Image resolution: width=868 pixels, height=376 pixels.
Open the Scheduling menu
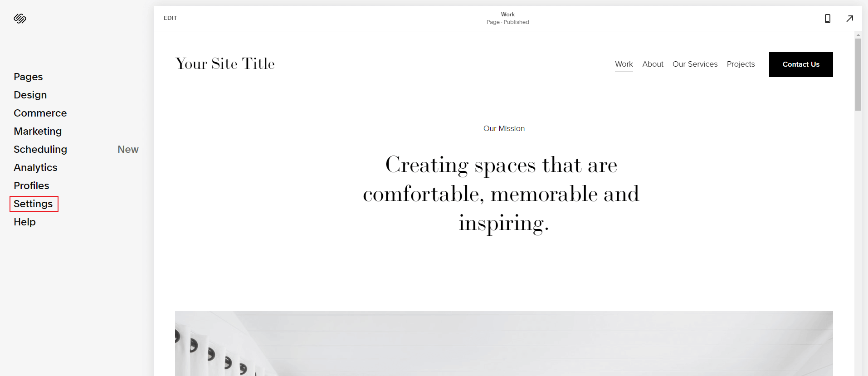tap(40, 149)
